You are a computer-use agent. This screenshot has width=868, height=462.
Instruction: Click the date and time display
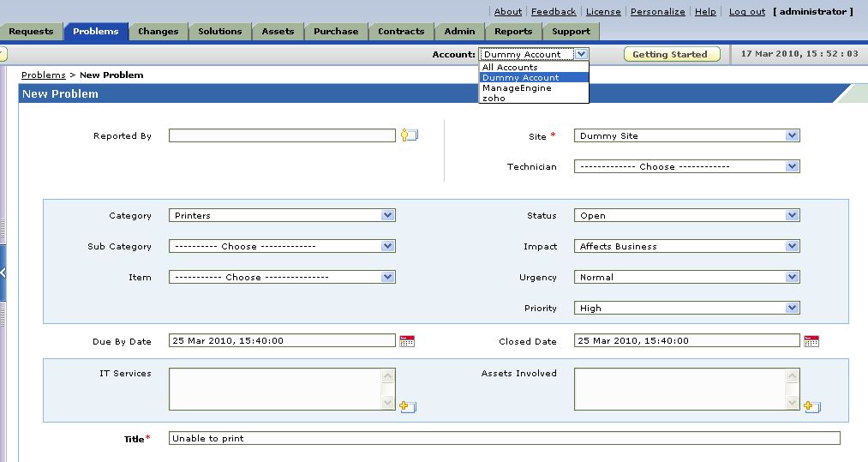pyautogui.click(x=799, y=54)
